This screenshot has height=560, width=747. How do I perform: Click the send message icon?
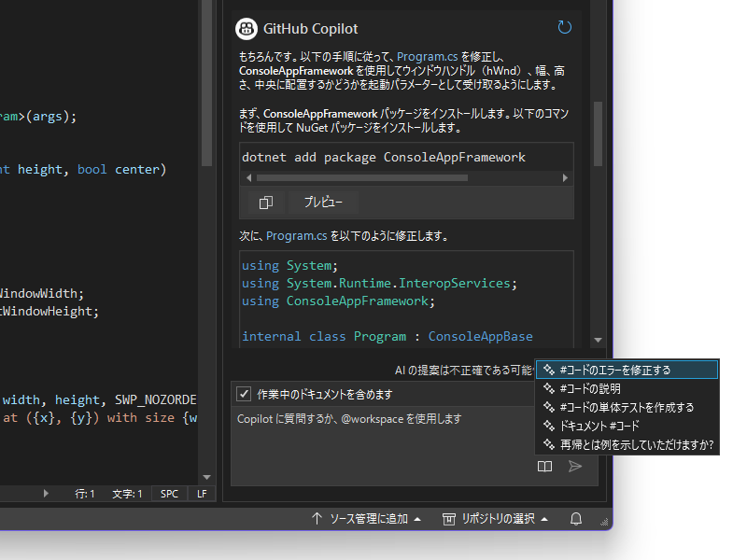pos(575,467)
